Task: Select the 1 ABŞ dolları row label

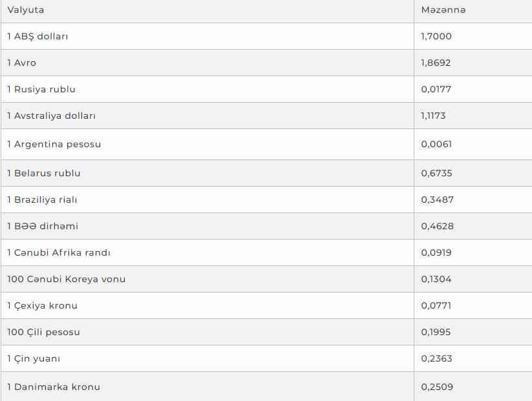Action: [x=37, y=36]
